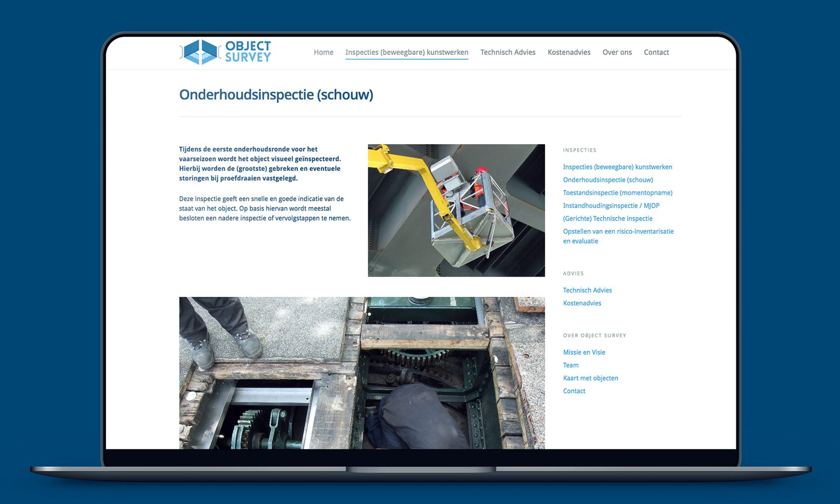
Task: Open the aerial work platform photo
Action: click(456, 210)
